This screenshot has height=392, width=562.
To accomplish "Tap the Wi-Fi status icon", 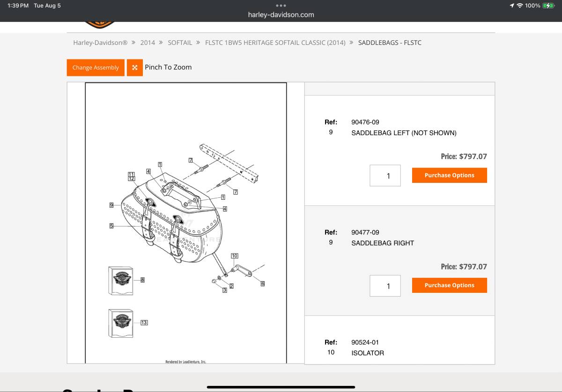I will (x=519, y=6).
